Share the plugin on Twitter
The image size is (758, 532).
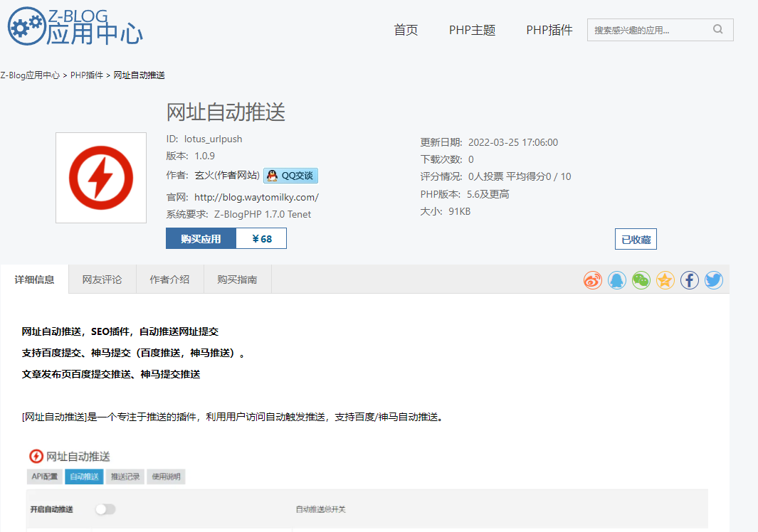coord(714,280)
